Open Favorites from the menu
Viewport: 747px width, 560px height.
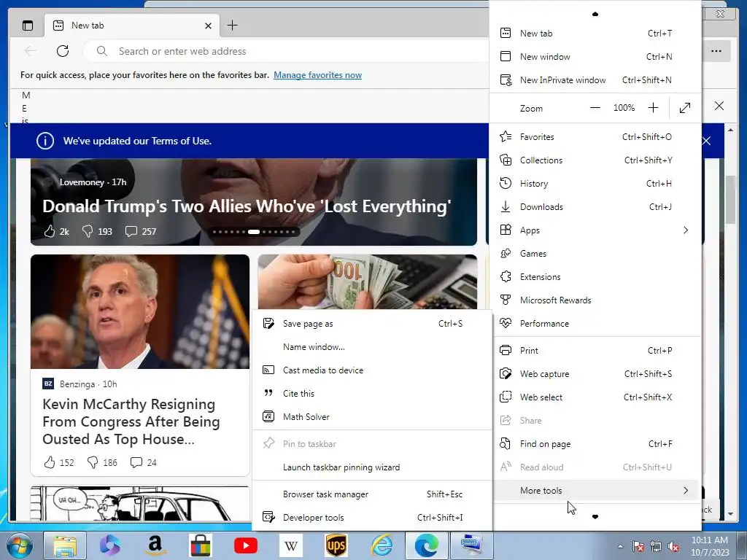click(x=595, y=136)
